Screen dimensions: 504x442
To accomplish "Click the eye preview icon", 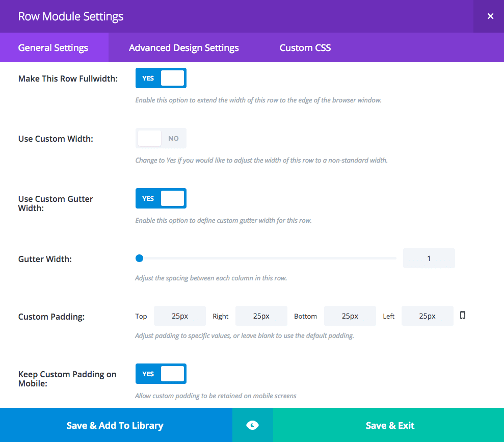I will click(253, 425).
